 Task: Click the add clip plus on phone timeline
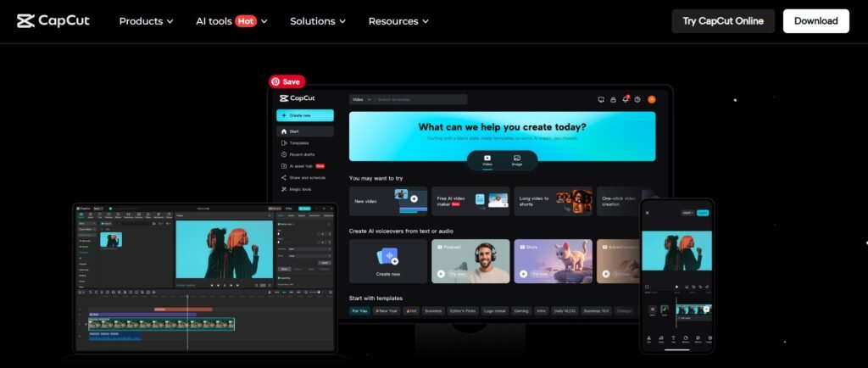point(706,309)
